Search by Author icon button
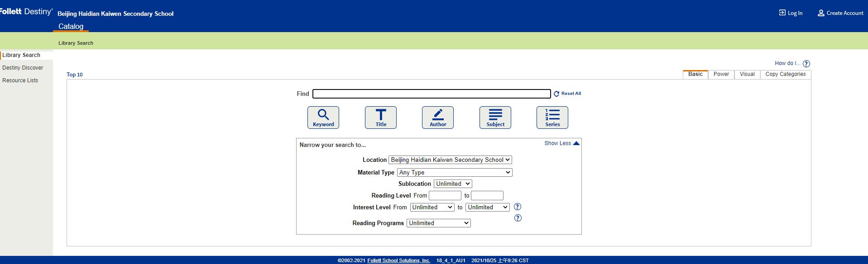 click(x=438, y=118)
